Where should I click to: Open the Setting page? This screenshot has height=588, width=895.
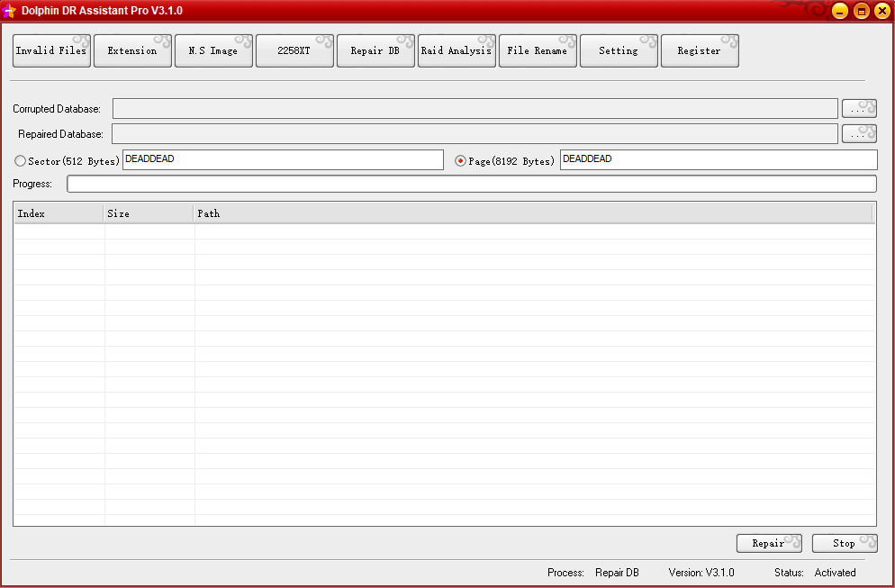[619, 50]
